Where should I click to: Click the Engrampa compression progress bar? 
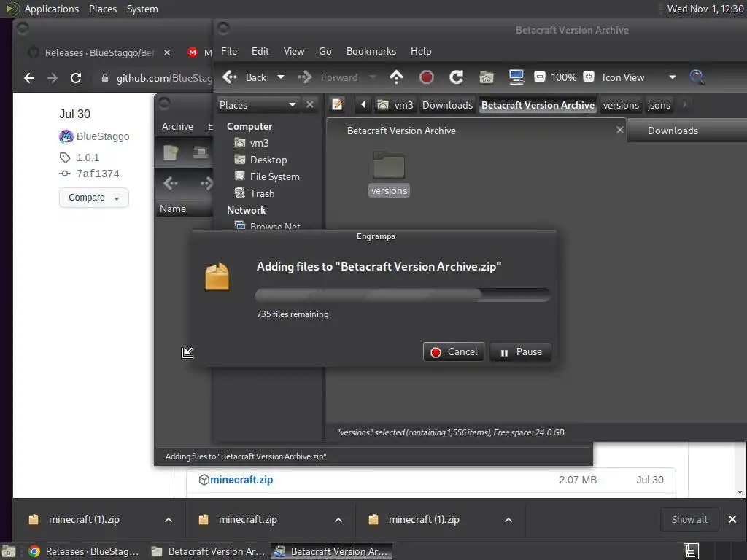(403, 295)
